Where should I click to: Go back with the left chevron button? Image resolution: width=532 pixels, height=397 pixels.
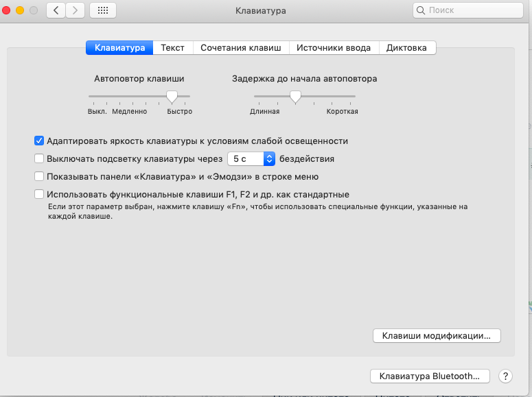(56, 10)
